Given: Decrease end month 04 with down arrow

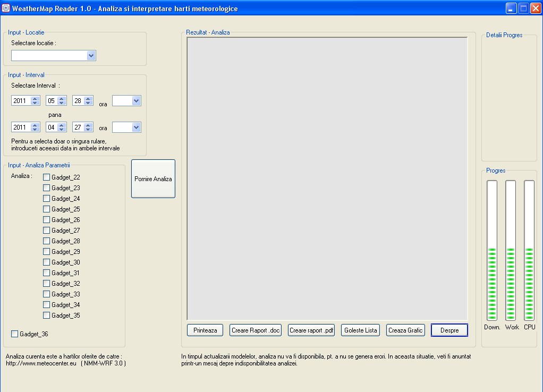Looking at the screenshot, I should point(62,130).
